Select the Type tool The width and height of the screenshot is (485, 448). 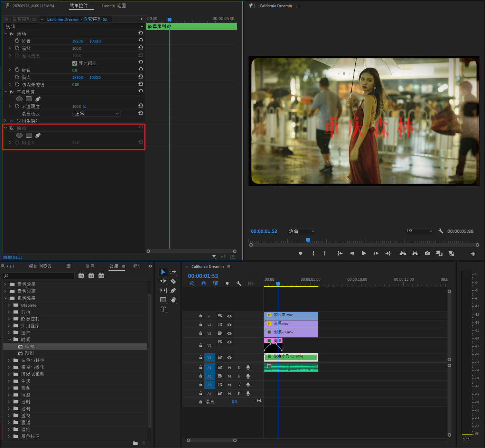point(163,309)
